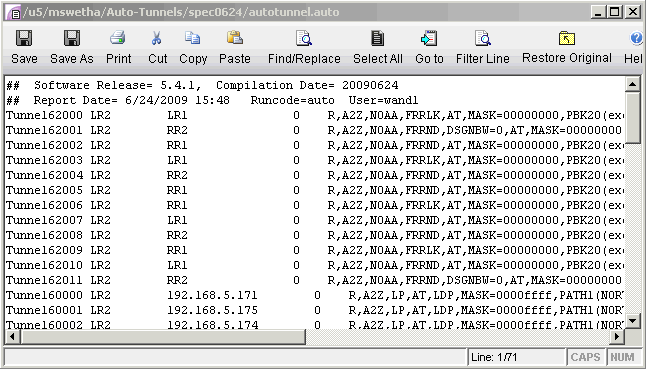The image size is (646, 369).
Task: Select the Tunnel62009 line
Action: click(x=315, y=250)
